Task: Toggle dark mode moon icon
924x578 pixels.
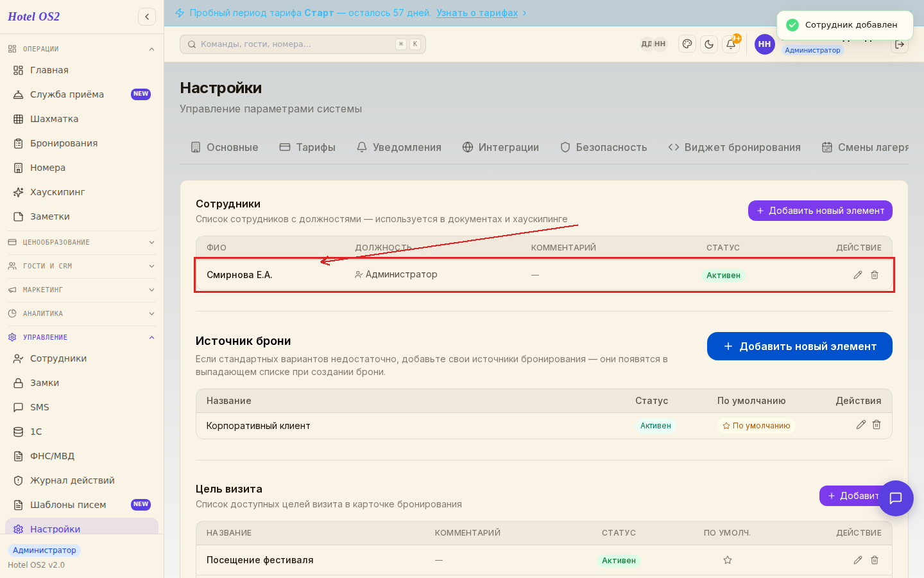Action: tap(709, 44)
